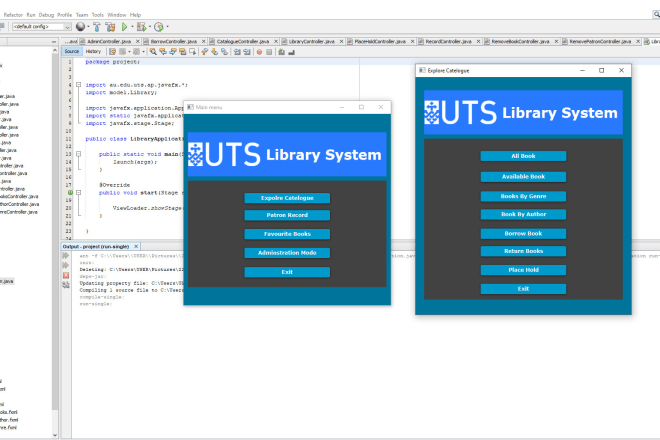This screenshot has height=440, width=660.
Task: Click All Book button in Explore Catalogue
Action: (523, 156)
